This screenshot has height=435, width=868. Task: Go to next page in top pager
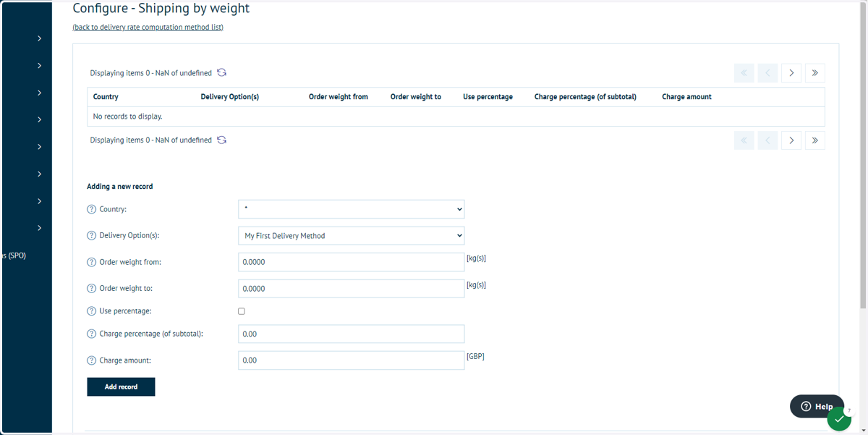pyautogui.click(x=791, y=73)
